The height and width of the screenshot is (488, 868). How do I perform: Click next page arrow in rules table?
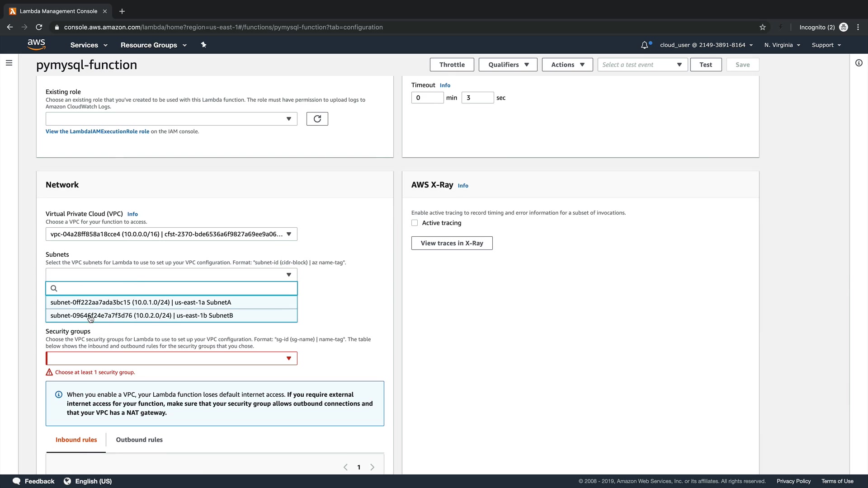click(x=372, y=467)
